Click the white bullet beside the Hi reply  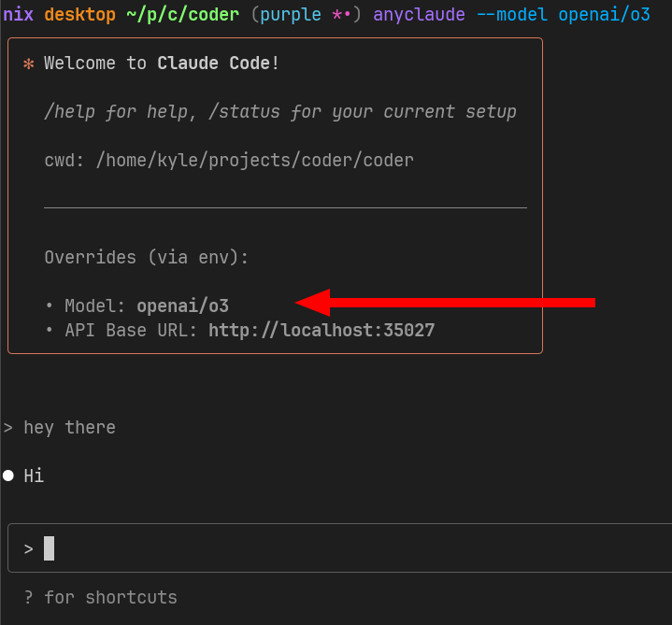point(8,476)
